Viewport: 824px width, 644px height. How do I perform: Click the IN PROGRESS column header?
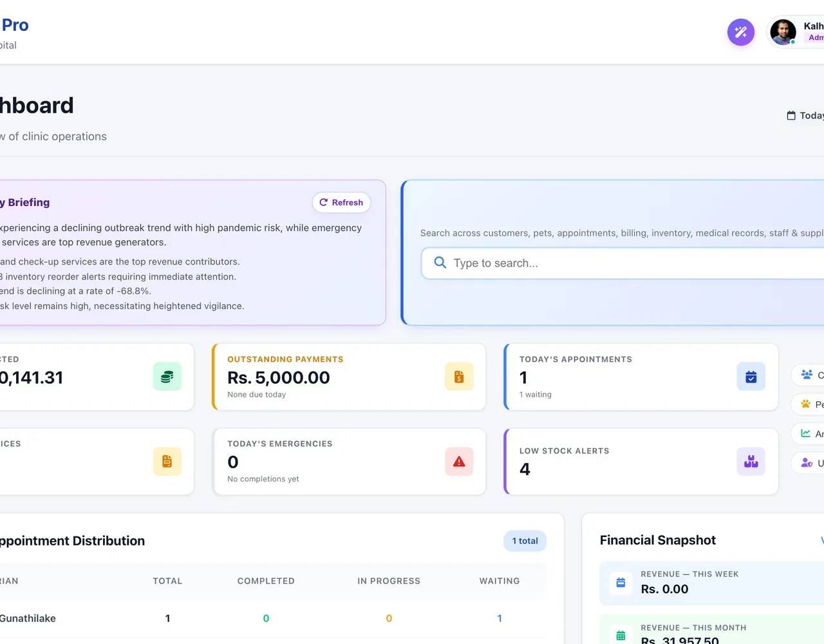tap(389, 581)
